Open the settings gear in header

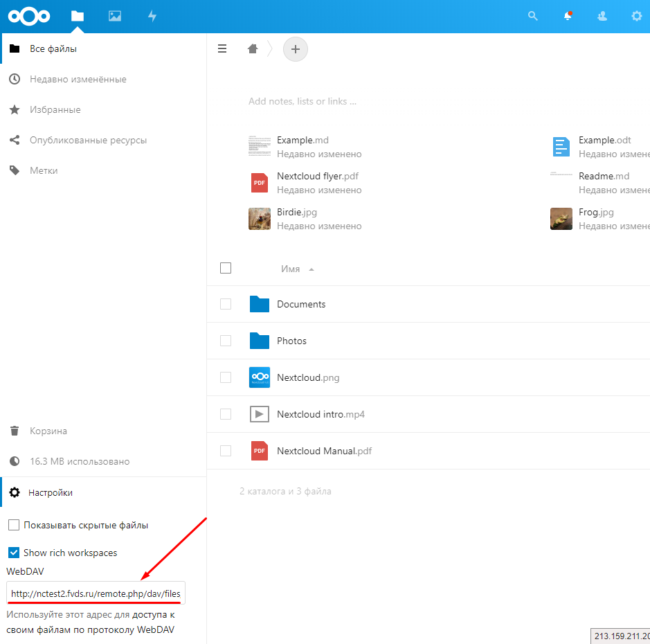pyautogui.click(x=636, y=16)
